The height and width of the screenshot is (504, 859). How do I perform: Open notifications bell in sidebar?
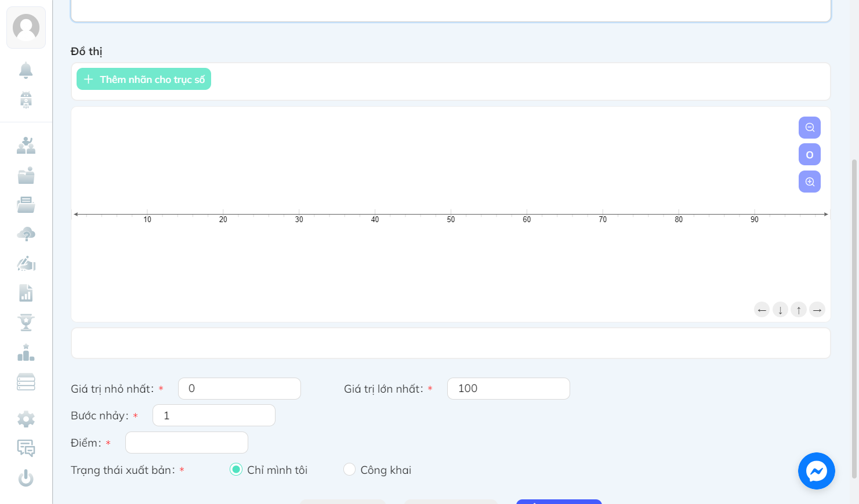pos(26,70)
